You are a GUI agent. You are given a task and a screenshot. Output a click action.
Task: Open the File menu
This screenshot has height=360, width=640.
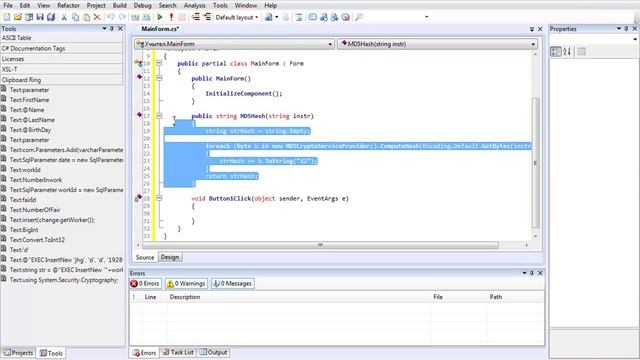click(8, 5)
